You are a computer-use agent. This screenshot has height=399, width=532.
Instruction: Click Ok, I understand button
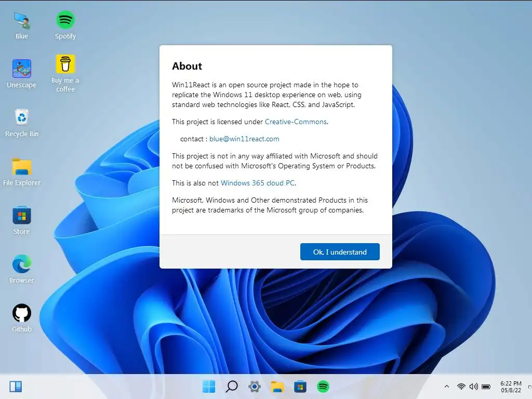340,252
